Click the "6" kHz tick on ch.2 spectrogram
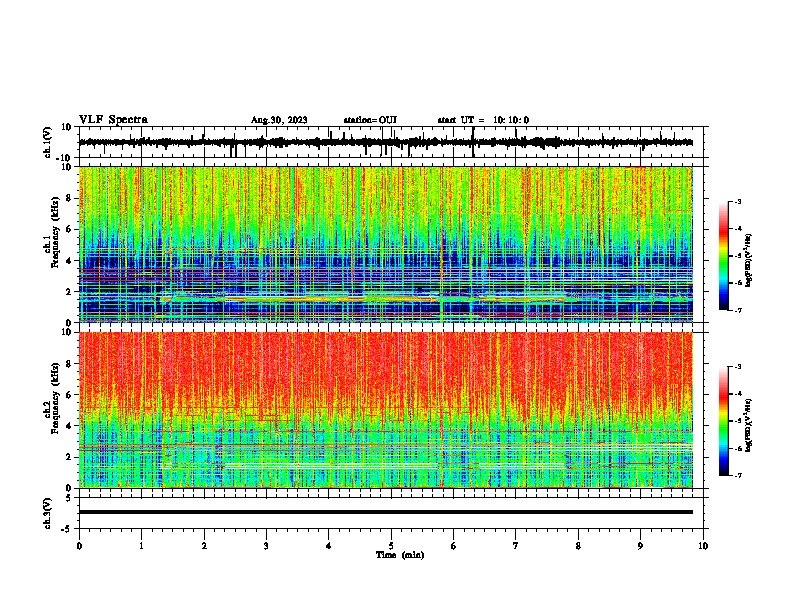This screenshot has width=792, height=612. (69, 395)
